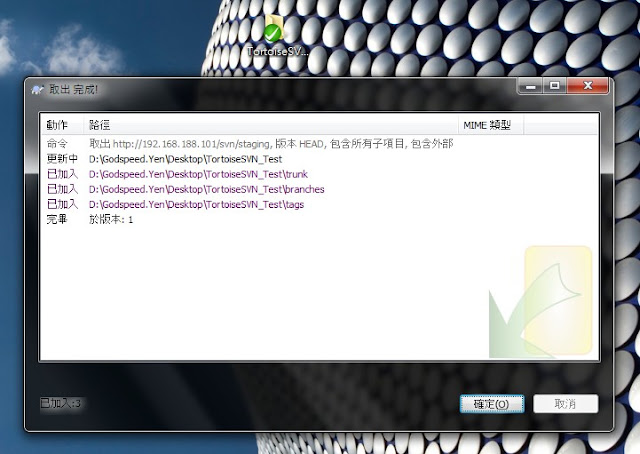The width and height of the screenshot is (640, 454).
Task: Confirm with the 確定(O) button
Action: tap(492, 404)
